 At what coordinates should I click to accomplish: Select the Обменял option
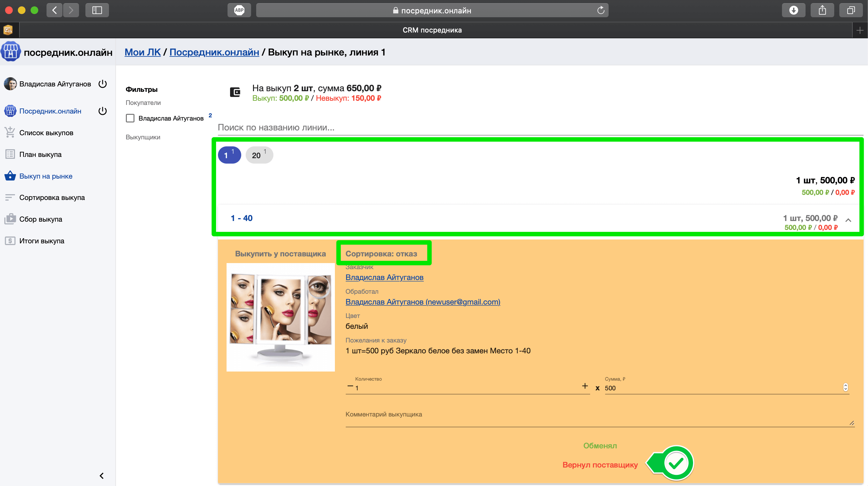600,446
